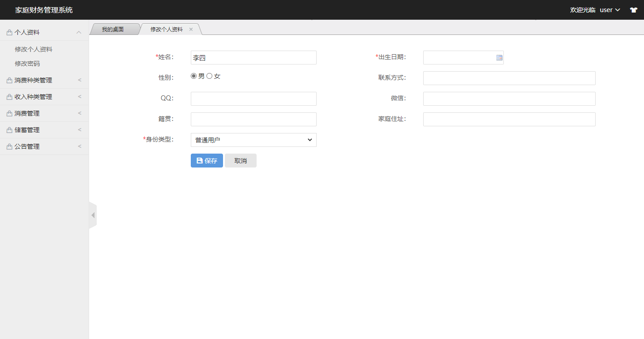Click the 保存 button
Viewport: 644px width, 339px height.
206,160
